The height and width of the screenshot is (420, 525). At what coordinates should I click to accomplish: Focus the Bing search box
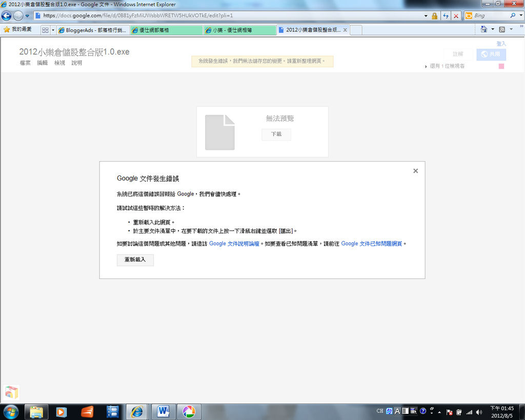[491, 16]
